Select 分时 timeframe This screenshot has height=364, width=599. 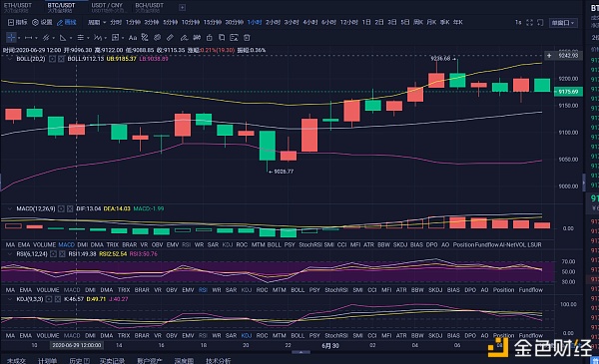[x=116, y=23]
